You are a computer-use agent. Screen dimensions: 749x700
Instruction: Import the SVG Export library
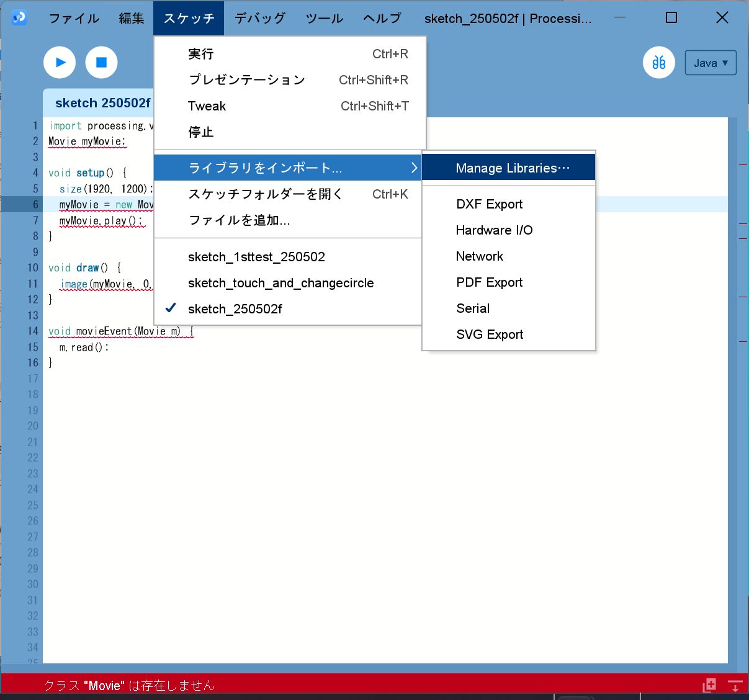pyautogui.click(x=509, y=334)
